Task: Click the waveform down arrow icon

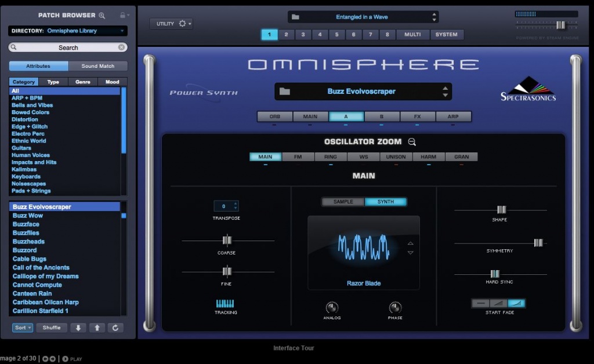Action: click(410, 252)
